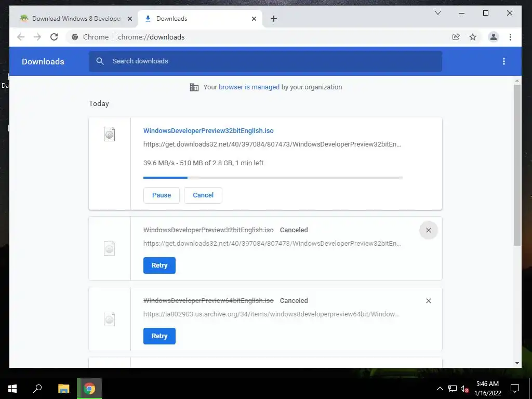Click the Canceled label of 32bit download
Image resolution: width=532 pixels, height=399 pixels.
pos(294,230)
